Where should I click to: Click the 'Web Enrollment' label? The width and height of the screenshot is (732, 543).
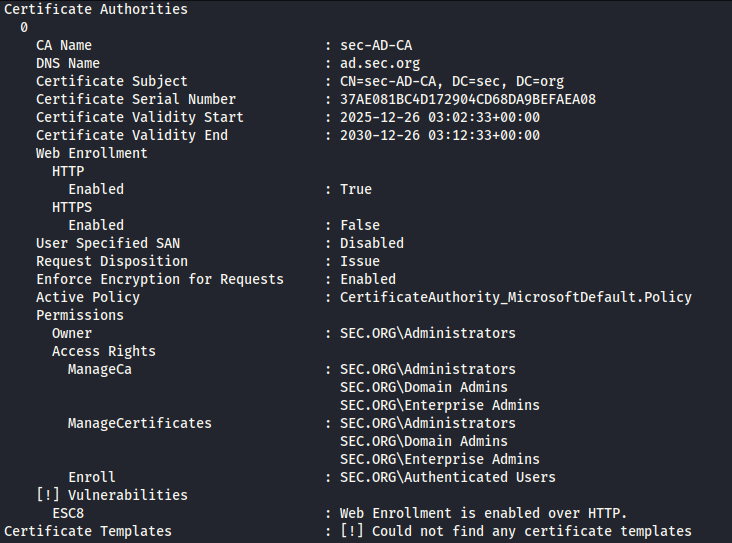[x=92, y=153]
